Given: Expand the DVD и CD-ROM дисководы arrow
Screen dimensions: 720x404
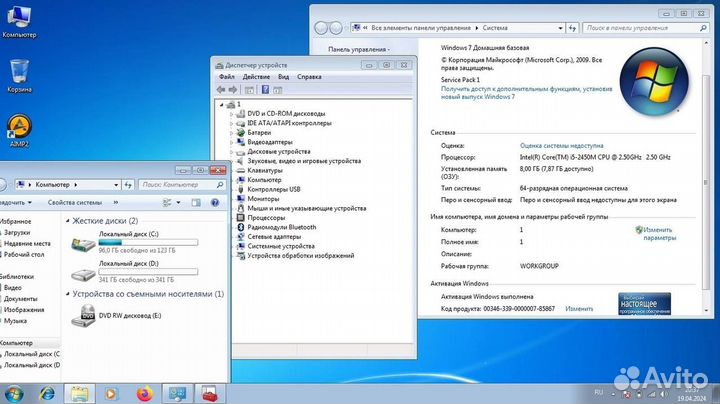Looking at the screenshot, I should (x=231, y=114).
